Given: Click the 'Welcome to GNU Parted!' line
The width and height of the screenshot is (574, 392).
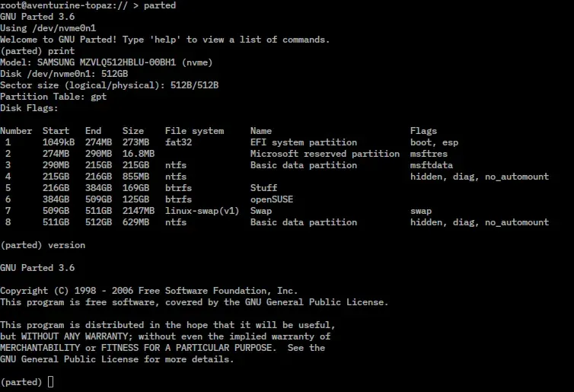Looking at the screenshot, I should pos(164,40).
